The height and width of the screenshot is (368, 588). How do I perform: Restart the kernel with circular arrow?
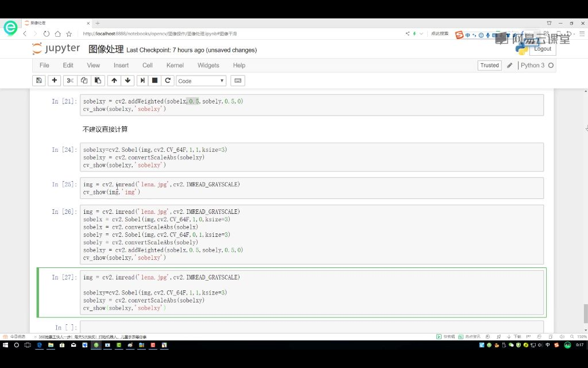coord(168,80)
